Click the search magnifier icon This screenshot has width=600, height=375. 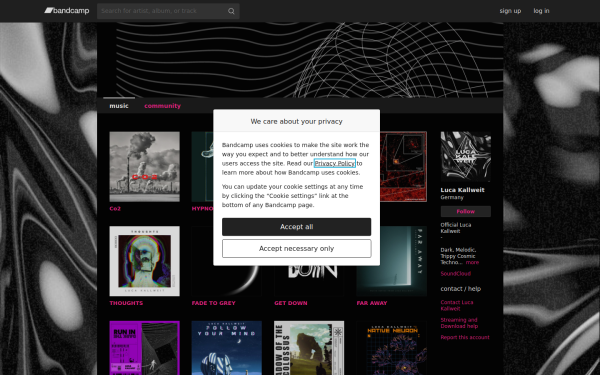point(231,11)
